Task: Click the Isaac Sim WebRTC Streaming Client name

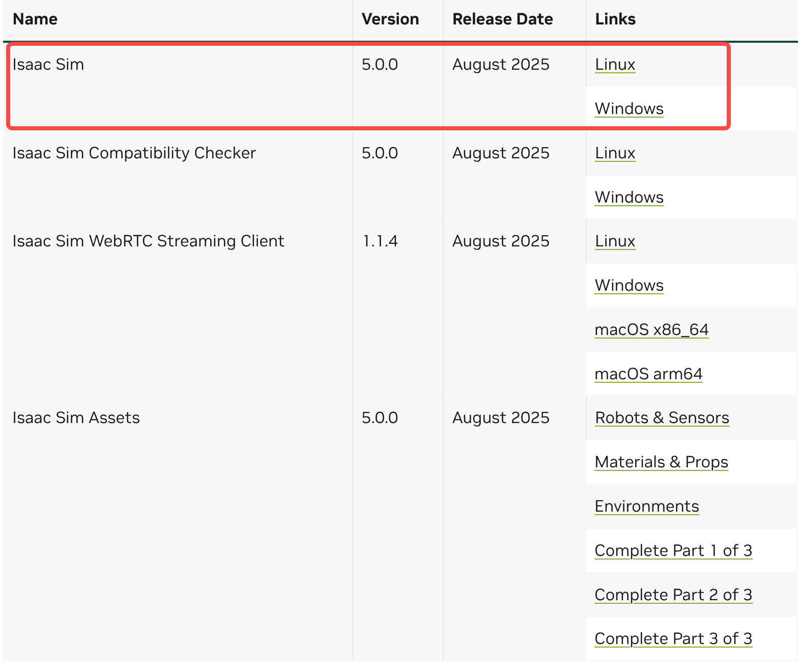Action: (148, 241)
